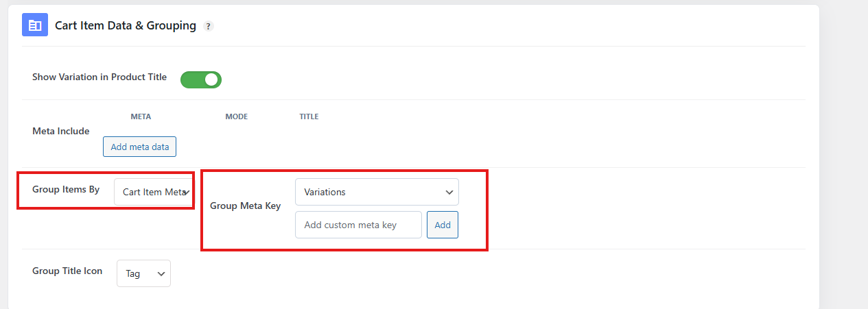Click the chevron arrow in Variations select

click(449, 193)
